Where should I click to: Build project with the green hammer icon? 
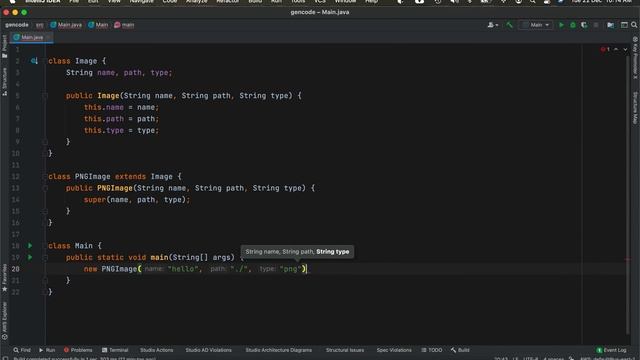[x=509, y=25]
